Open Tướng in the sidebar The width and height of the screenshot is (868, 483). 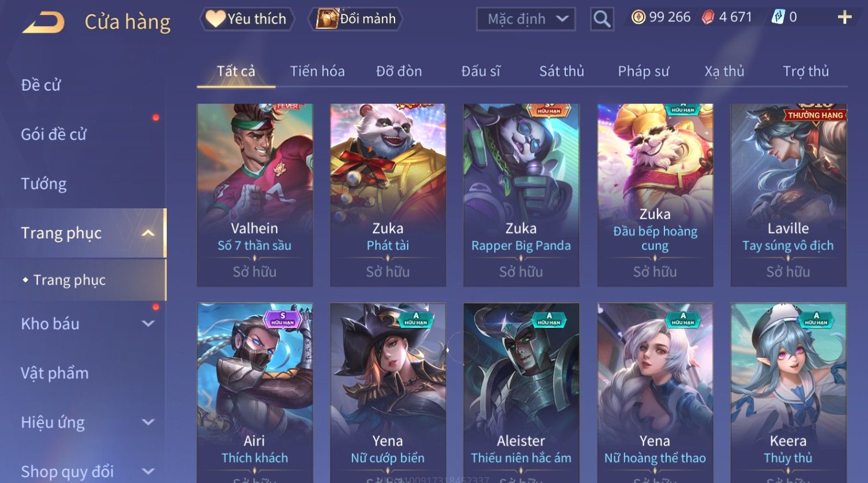point(44,184)
